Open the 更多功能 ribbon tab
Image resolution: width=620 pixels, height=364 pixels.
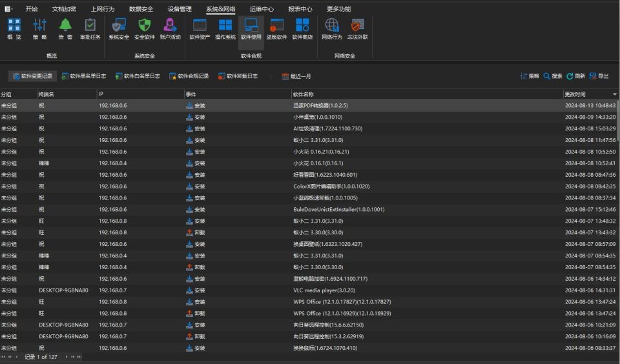tap(339, 8)
